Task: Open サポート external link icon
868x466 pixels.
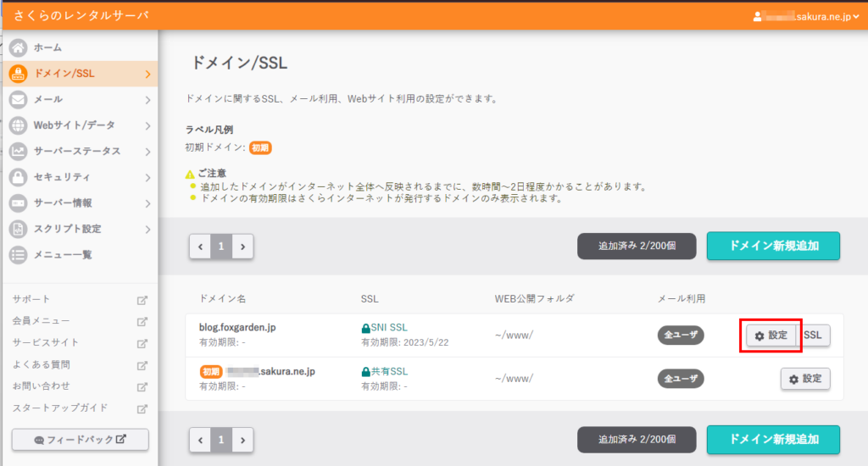Action: (142, 300)
